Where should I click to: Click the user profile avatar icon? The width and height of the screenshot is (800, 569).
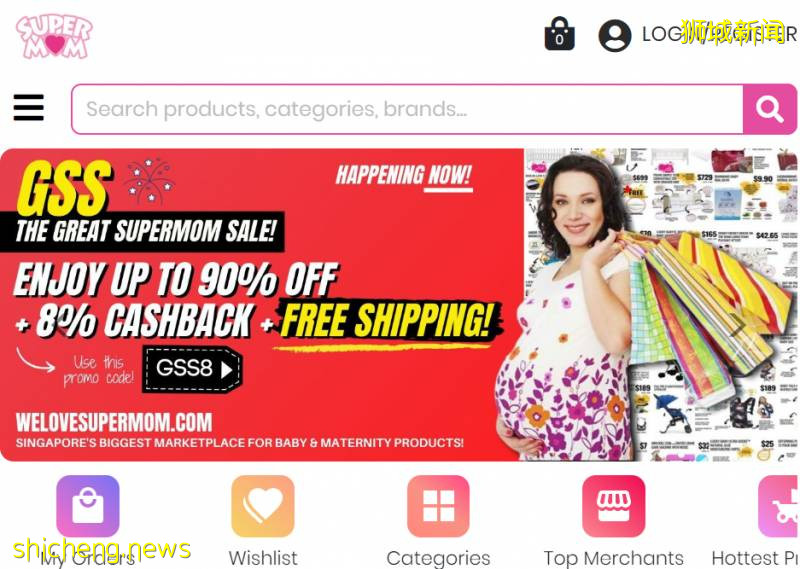pos(615,35)
